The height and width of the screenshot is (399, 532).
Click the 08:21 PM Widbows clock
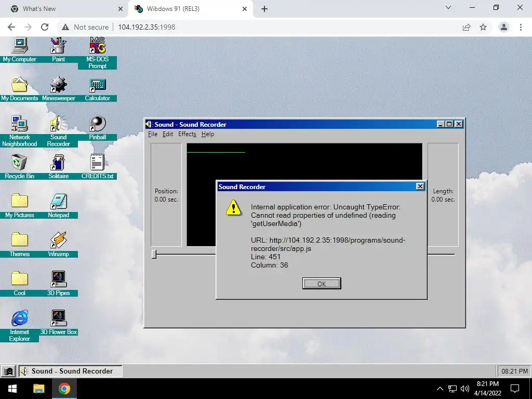coord(514,371)
